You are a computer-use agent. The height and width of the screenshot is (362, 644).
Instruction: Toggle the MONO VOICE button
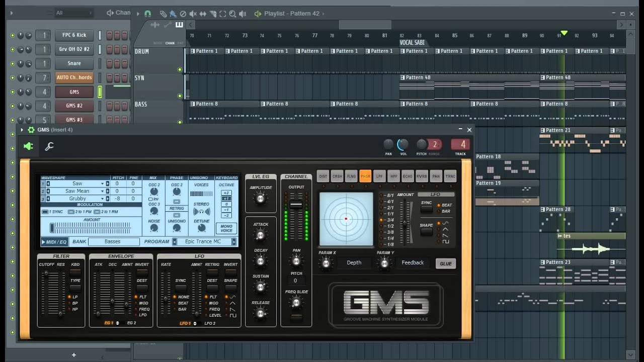pyautogui.click(x=226, y=228)
